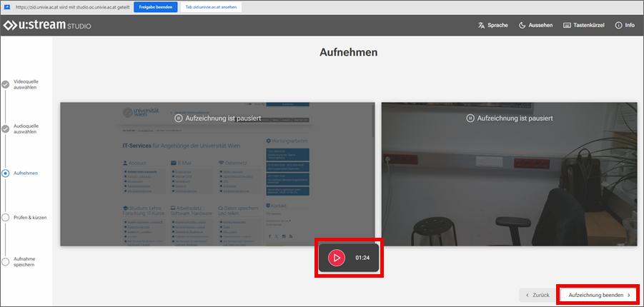Select the Videoquelle auswählen step checkmark
Screen dimensions: 644x307
coord(6,84)
